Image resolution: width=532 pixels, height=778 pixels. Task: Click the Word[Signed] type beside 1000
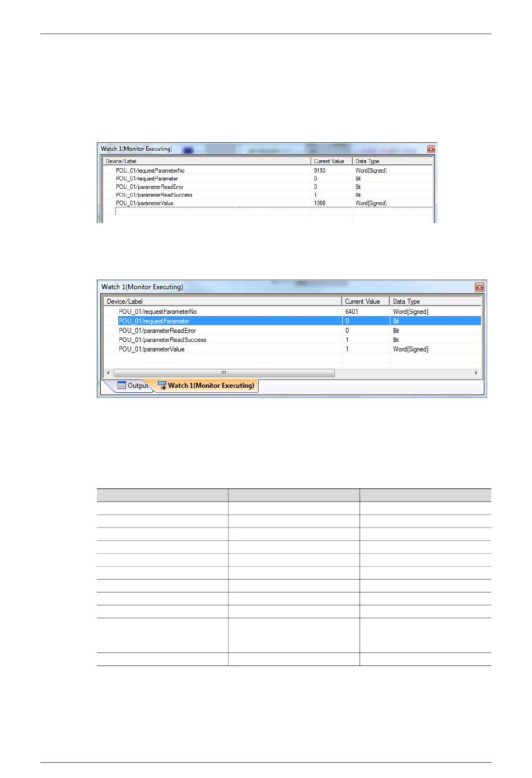[x=371, y=203]
